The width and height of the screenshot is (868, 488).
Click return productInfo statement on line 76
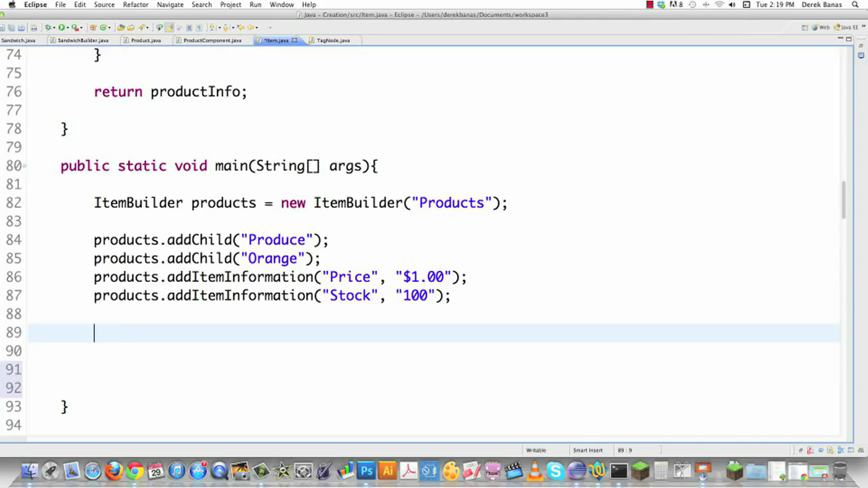tap(170, 91)
